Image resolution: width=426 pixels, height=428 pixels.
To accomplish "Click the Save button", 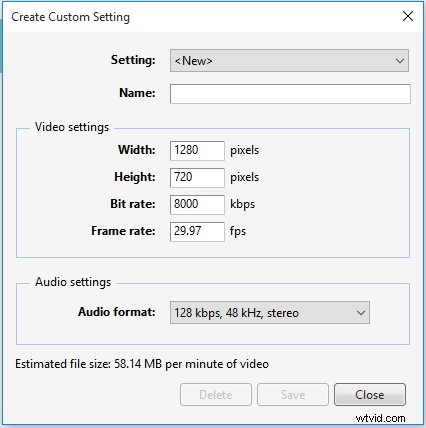I will pyautogui.click(x=293, y=395).
